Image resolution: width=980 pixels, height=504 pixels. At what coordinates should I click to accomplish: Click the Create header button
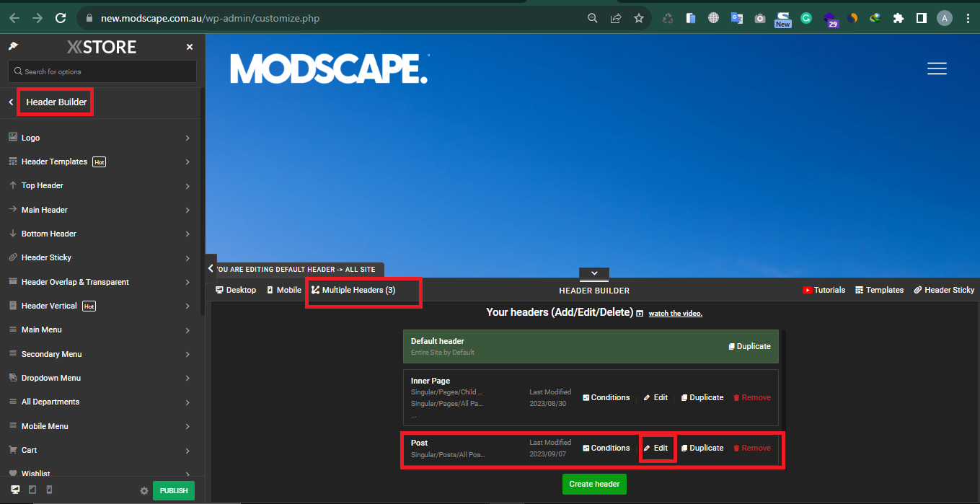pos(594,484)
